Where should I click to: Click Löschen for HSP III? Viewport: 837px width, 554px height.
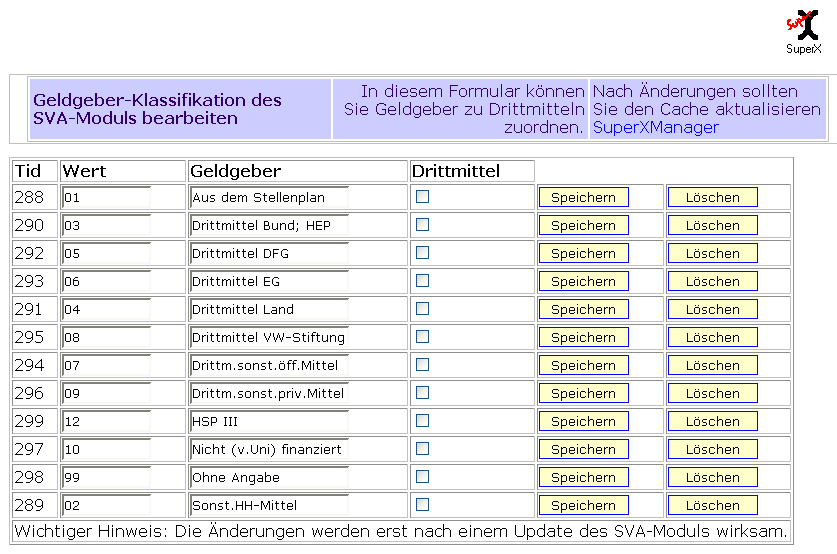point(713,422)
